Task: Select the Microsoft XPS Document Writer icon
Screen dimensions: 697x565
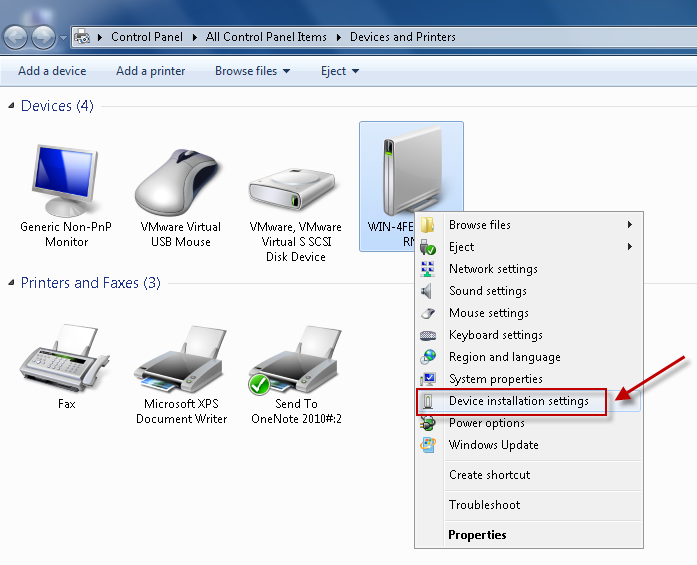Action: [180, 359]
